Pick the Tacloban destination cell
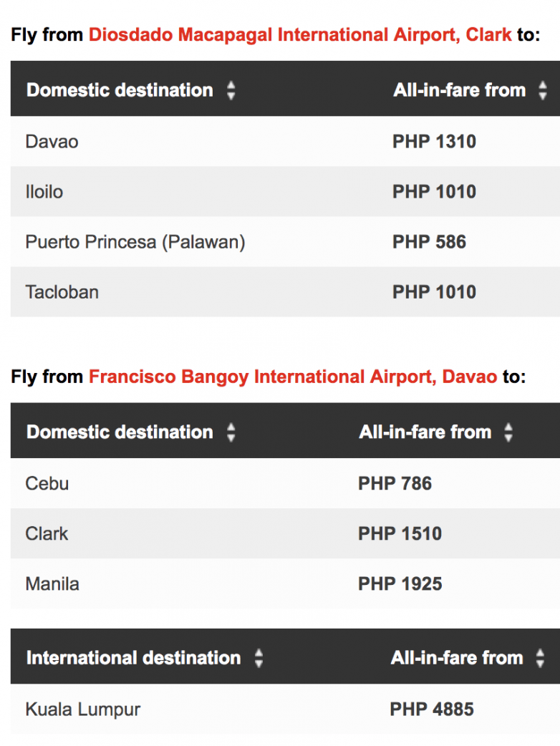The height and width of the screenshot is (746, 560). (x=62, y=292)
